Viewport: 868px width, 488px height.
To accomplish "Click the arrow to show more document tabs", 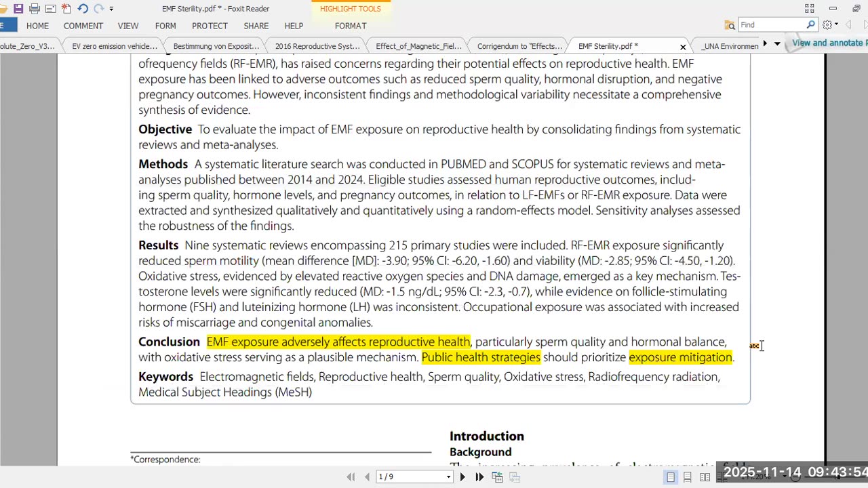I will [x=765, y=43].
